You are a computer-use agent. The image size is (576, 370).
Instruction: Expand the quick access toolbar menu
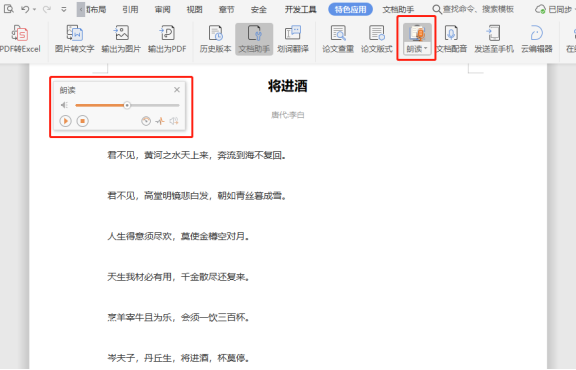(64, 9)
